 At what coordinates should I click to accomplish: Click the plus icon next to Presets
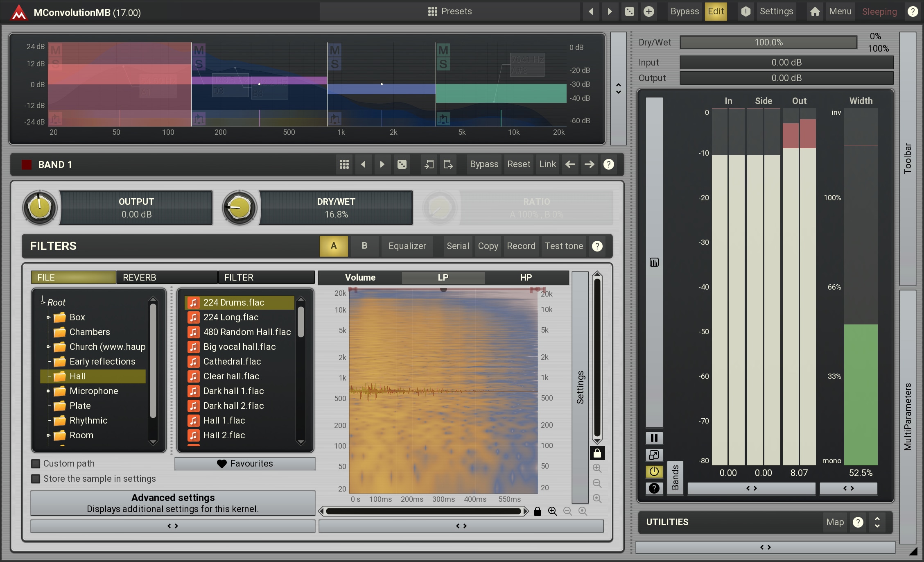[x=648, y=11]
